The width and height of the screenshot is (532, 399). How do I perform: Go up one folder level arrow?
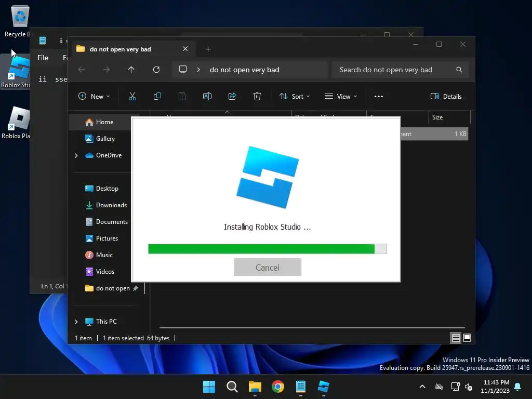pos(131,70)
